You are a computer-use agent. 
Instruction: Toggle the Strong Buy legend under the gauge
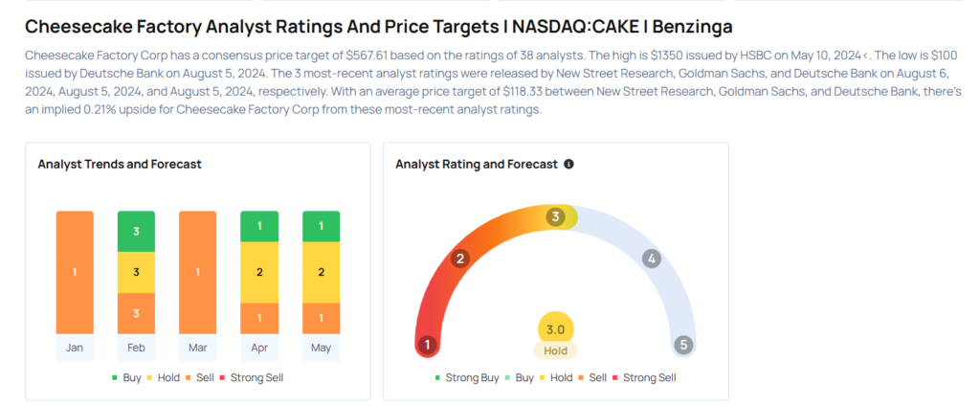[x=467, y=378]
